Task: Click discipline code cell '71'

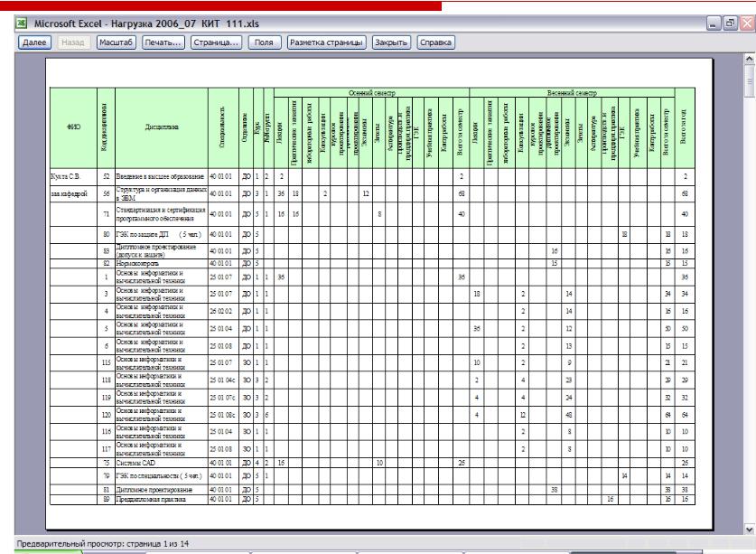Action: (107, 214)
